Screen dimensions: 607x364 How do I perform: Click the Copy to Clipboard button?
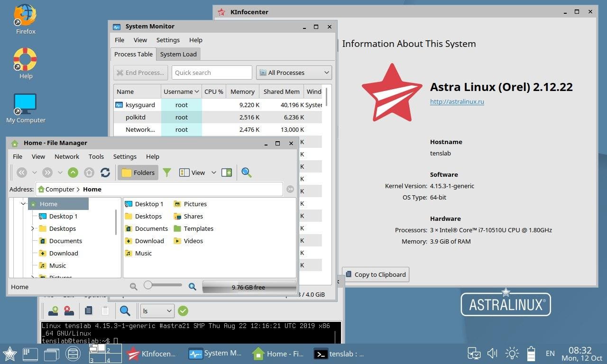375,274
